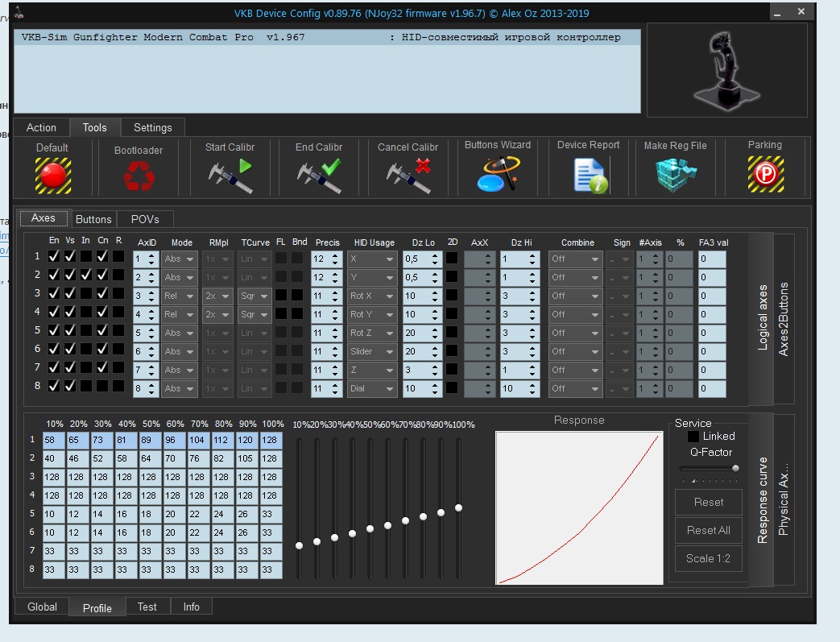Increment AxID stepper for axis 1
Screen dimensions: 840x642
tap(152, 255)
